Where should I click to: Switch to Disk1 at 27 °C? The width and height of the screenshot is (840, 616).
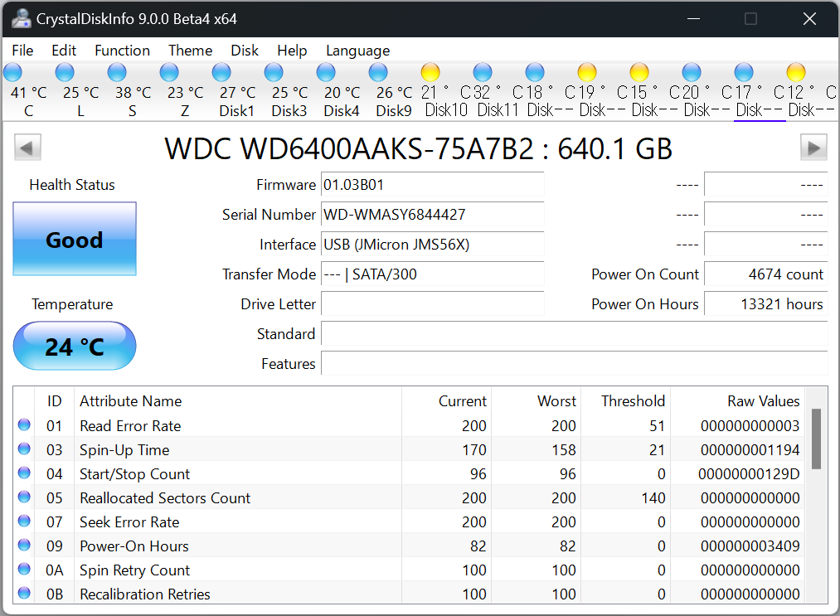(221, 72)
